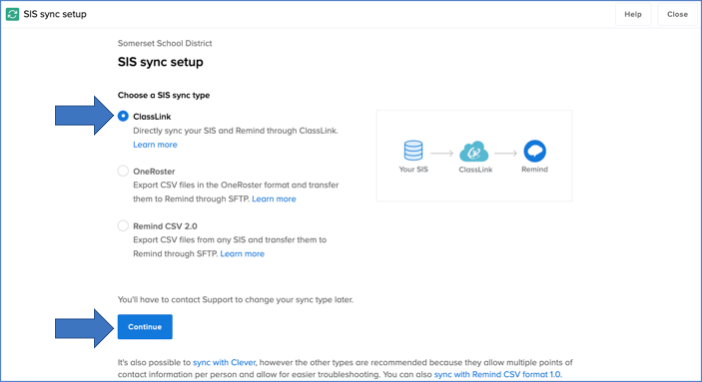Click the Remind CSV 2.0 label text

(x=165, y=226)
